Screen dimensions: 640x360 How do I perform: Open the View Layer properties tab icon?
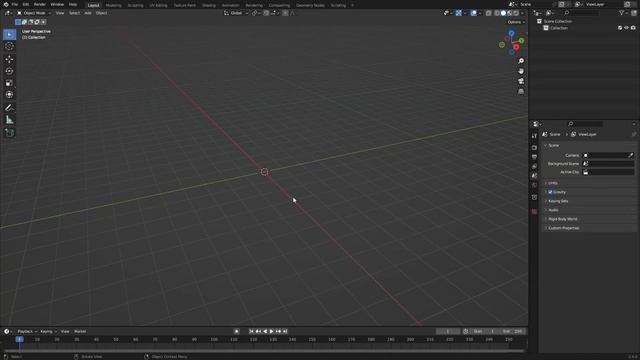pos(534,167)
